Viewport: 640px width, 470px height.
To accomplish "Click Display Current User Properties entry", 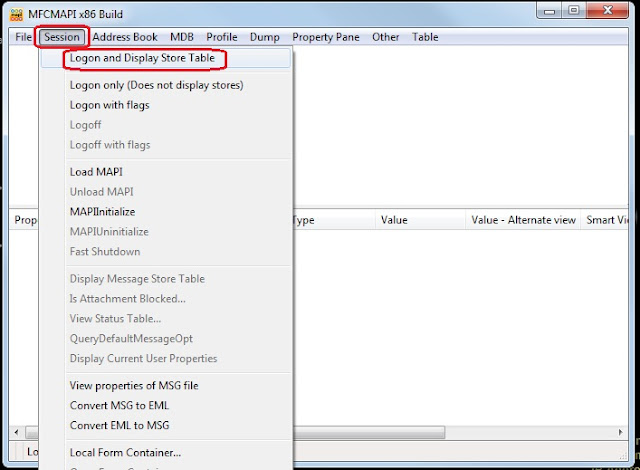I will tap(166, 359).
